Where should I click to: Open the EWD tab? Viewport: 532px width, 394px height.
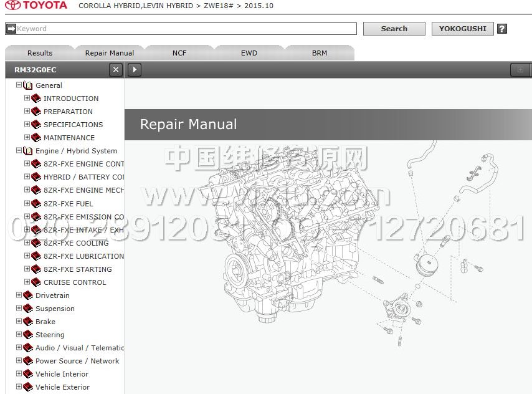coord(249,53)
